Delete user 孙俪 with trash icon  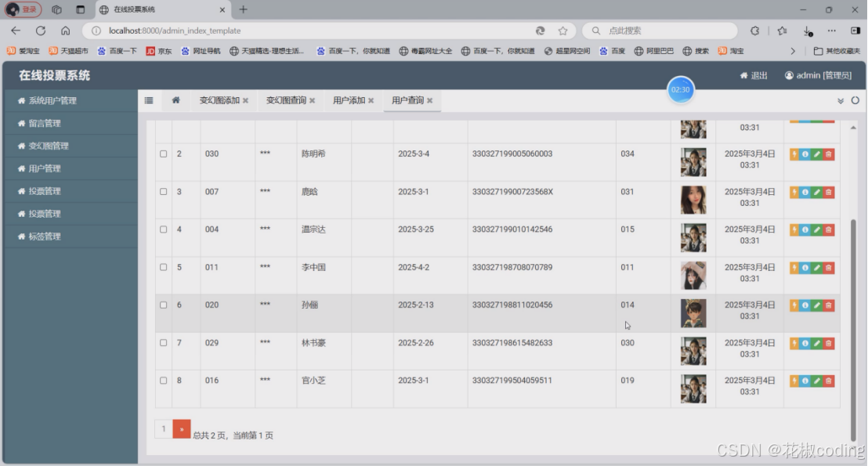tap(829, 305)
